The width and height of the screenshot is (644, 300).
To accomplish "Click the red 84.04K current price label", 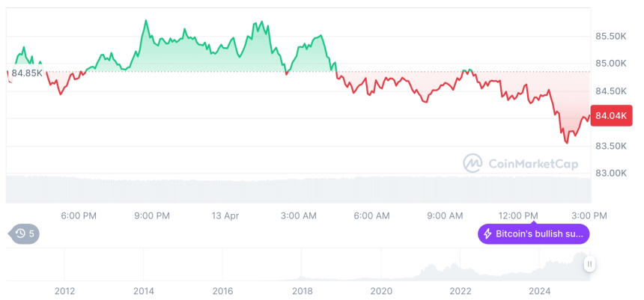I will tap(612, 115).
